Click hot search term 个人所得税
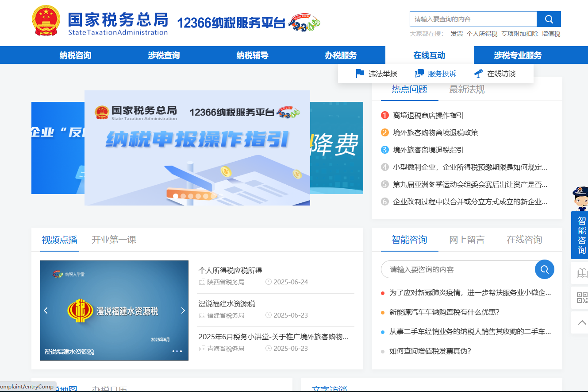 coord(482,34)
